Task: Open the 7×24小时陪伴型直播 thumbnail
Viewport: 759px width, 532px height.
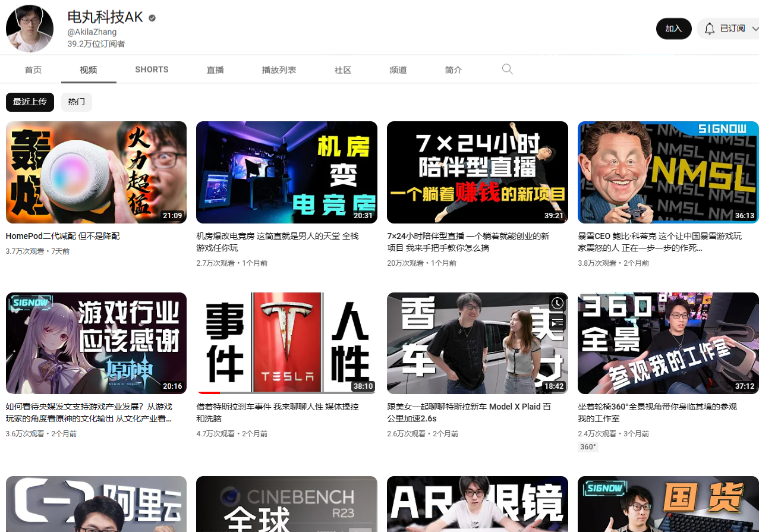Action: click(x=477, y=172)
